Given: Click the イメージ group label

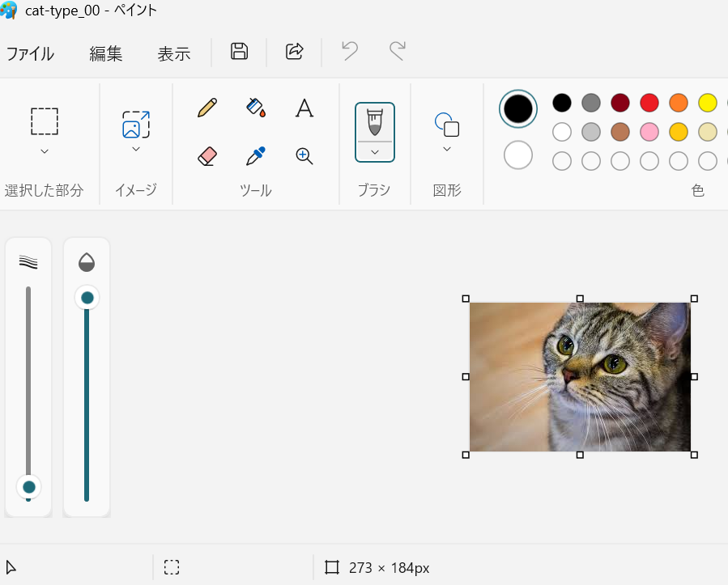Looking at the screenshot, I should pos(136,190).
